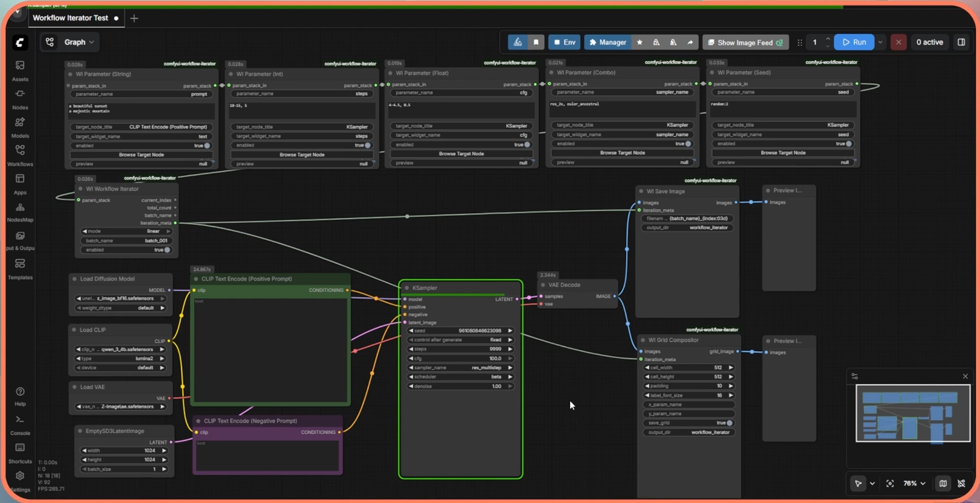980x503 pixels.
Task: Open the weight_dtype combo in Load Diffusion Model
Action: [x=120, y=308]
